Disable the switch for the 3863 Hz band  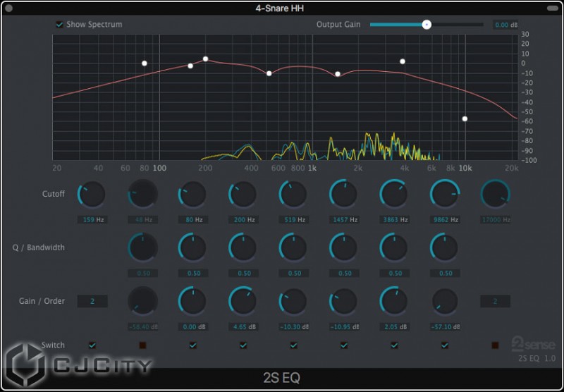(x=395, y=345)
